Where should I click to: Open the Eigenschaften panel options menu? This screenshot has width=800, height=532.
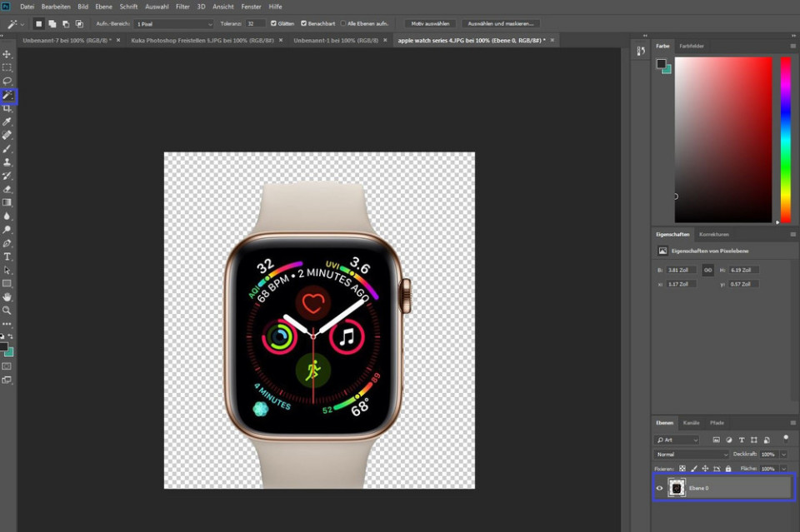[792, 235]
